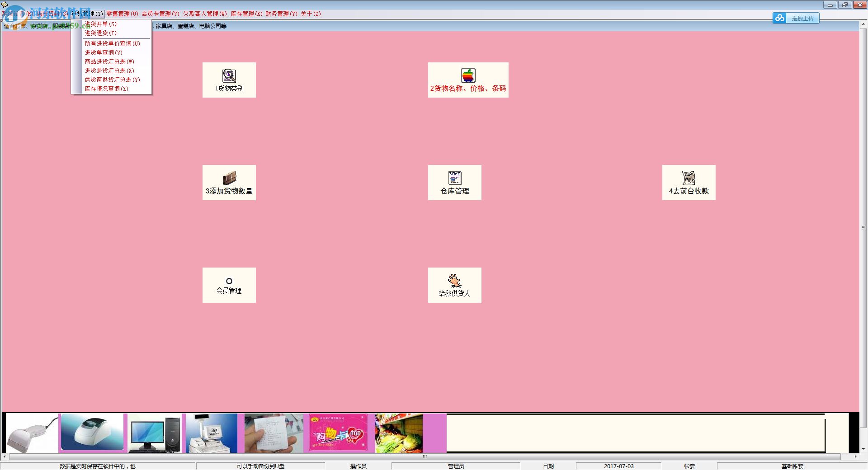Open the 零售管理(U) menu

[123, 14]
